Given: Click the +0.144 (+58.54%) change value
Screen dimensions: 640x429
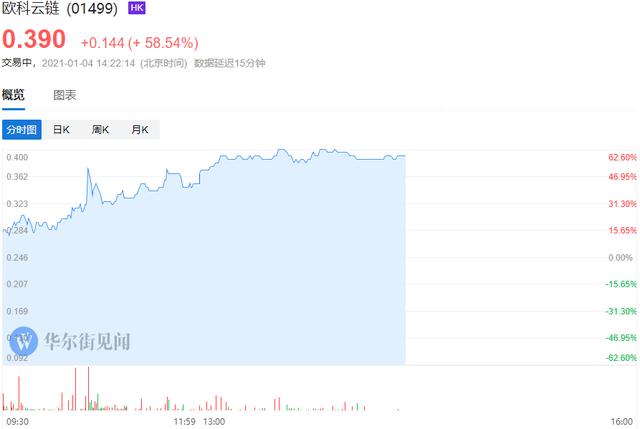Looking at the screenshot, I should click(x=140, y=43).
